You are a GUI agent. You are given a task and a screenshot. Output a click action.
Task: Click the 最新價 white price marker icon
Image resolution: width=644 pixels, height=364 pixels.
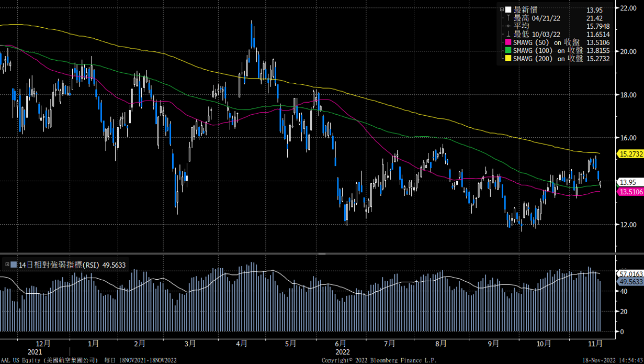click(508, 9)
